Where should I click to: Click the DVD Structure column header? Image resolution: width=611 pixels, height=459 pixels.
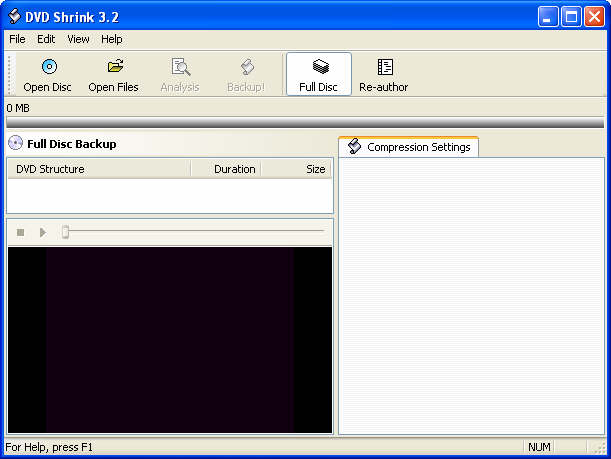(x=99, y=169)
